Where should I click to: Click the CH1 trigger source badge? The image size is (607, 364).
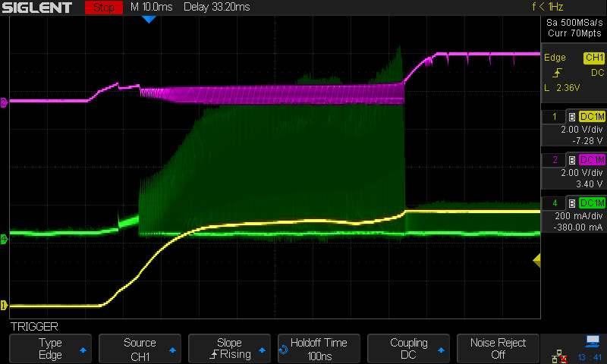pos(594,58)
